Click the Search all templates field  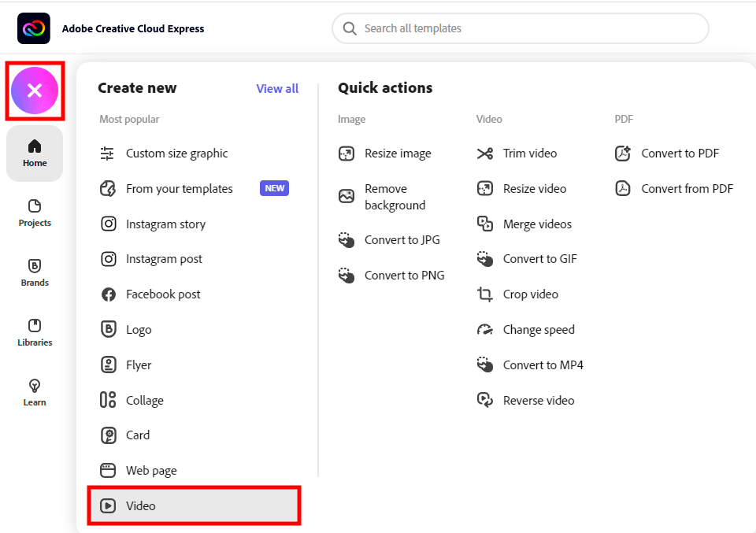point(521,28)
